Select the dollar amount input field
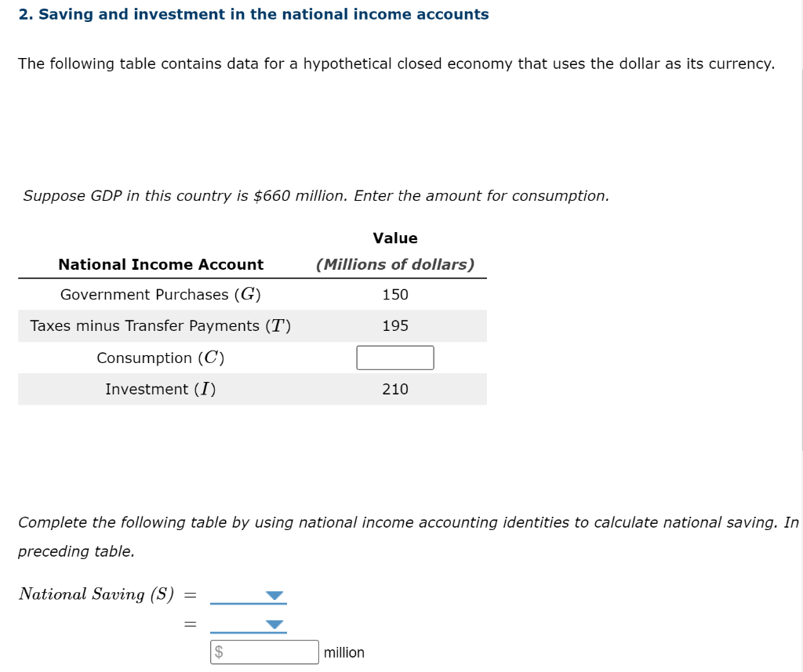The image size is (803, 672). [x=263, y=652]
